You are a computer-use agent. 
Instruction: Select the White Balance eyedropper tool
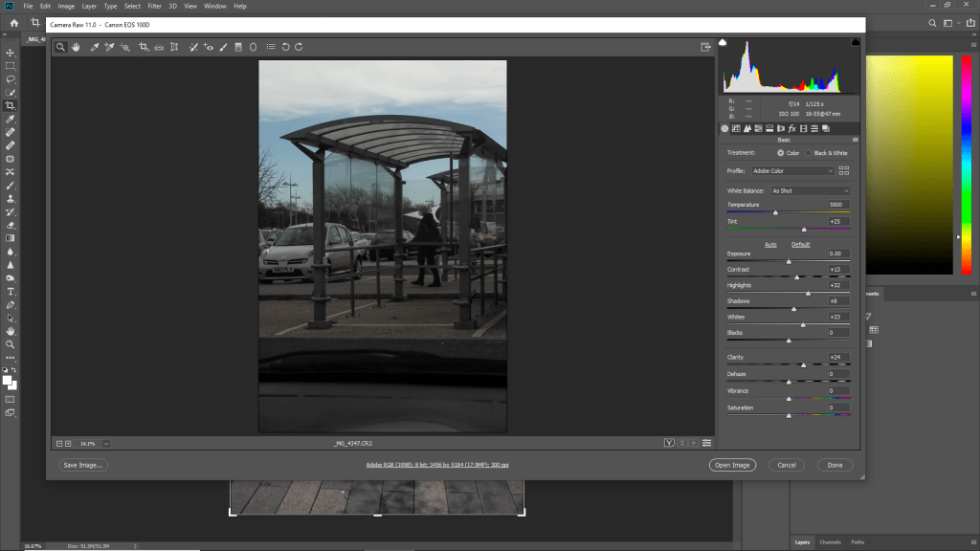[x=95, y=46]
